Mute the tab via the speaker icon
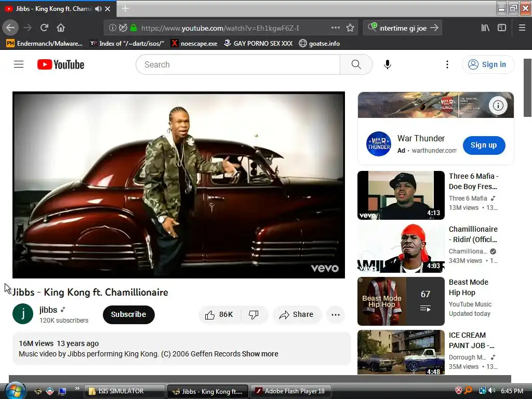The height and width of the screenshot is (399, 532). [x=98, y=9]
